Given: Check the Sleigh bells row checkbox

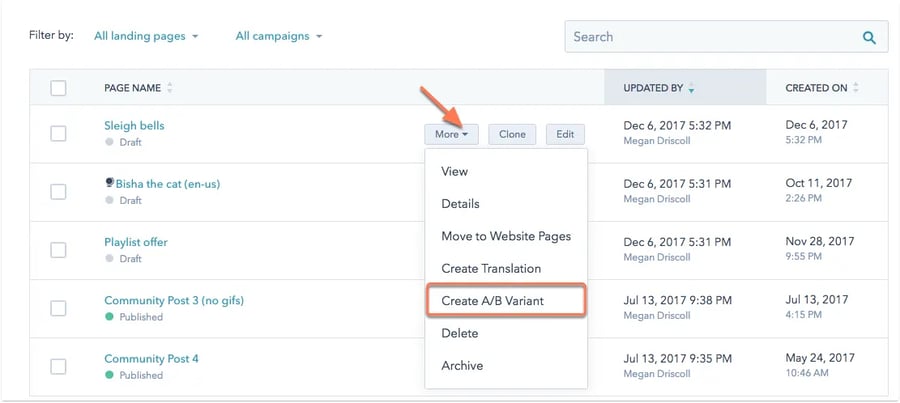Looking at the screenshot, I should (58, 134).
